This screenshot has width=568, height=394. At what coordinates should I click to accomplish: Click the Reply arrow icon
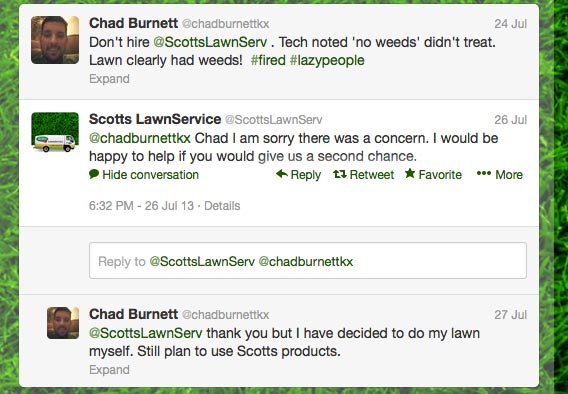281,174
